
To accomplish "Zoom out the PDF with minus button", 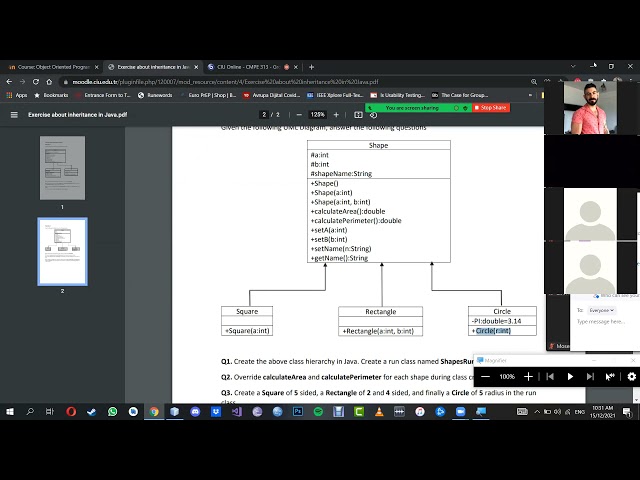I will pyautogui.click(x=299, y=115).
